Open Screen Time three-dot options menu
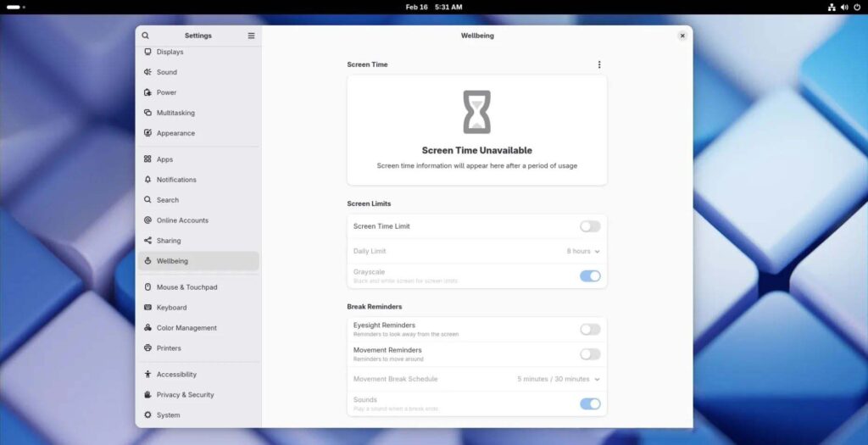Viewport: 868px width, 445px height. (x=599, y=64)
